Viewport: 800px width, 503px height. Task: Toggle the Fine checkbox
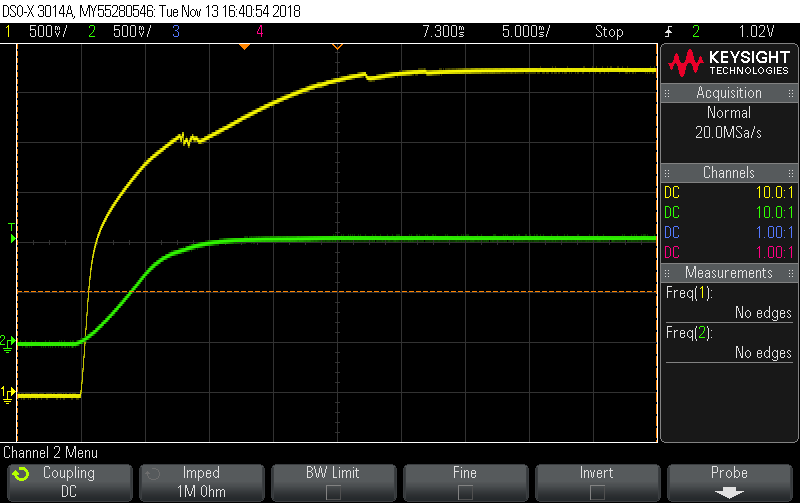pos(465,492)
